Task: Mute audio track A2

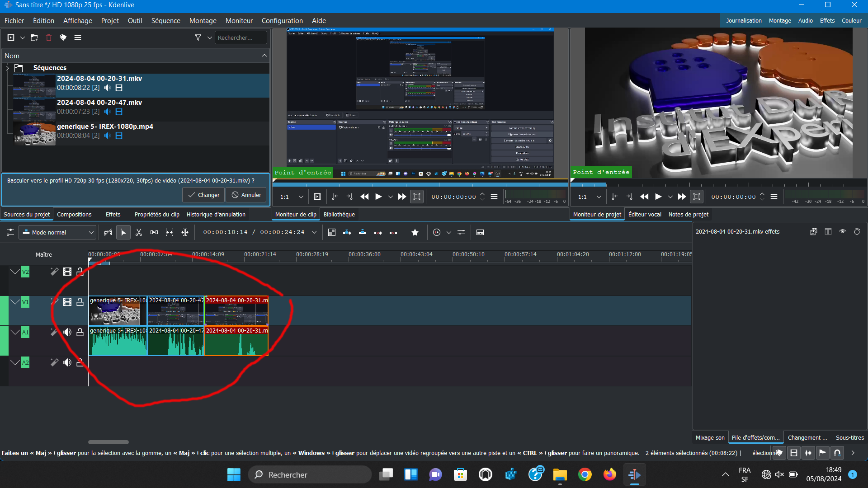Action: 67,362
